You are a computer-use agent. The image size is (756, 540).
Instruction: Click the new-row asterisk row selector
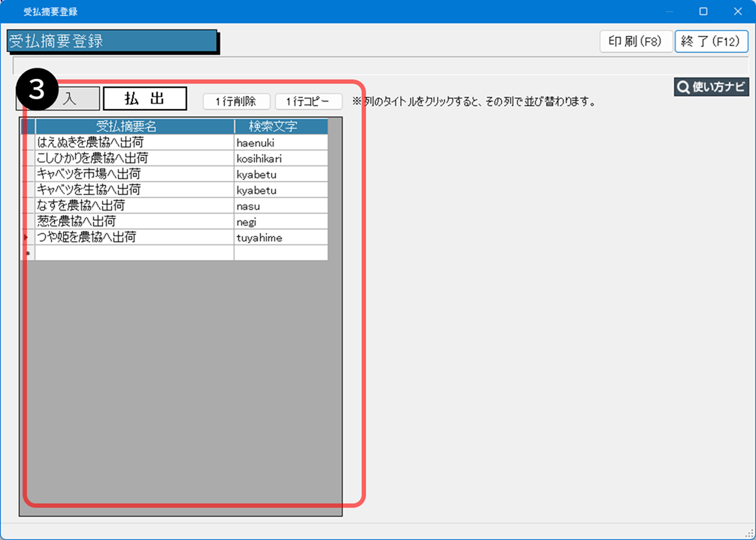pos(28,253)
